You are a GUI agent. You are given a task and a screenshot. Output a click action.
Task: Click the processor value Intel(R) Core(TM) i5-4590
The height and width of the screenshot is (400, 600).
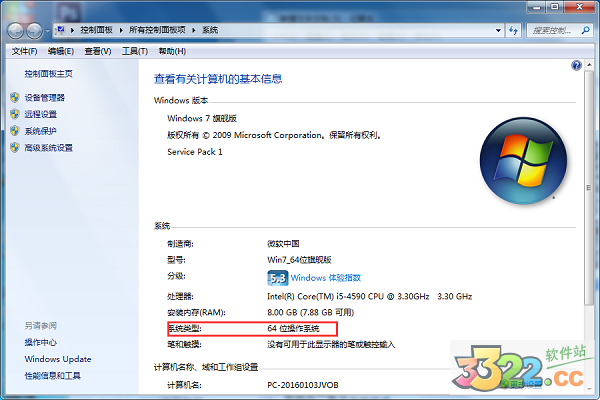point(370,296)
